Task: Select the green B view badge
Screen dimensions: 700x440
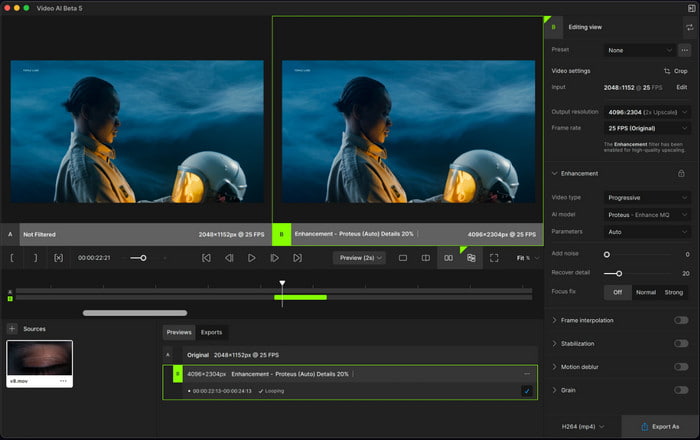Action: [281, 234]
